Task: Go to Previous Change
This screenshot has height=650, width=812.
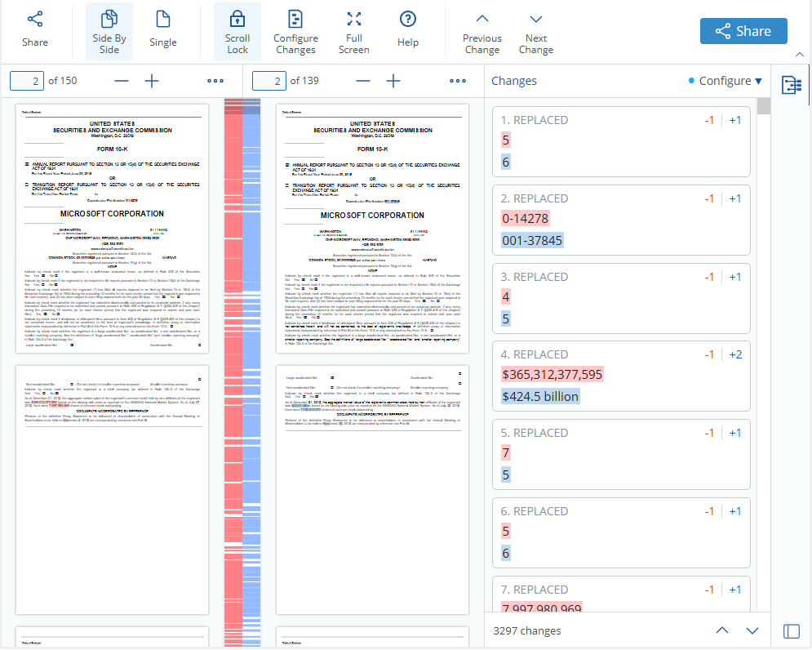Action: [x=482, y=31]
